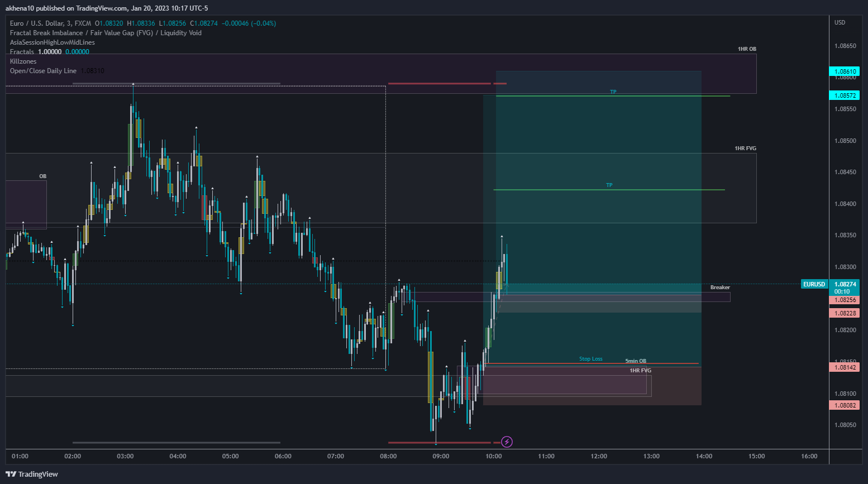Click the 12:00 time axis label
Screen dimensions: 868x484
click(x=599, y=456)
